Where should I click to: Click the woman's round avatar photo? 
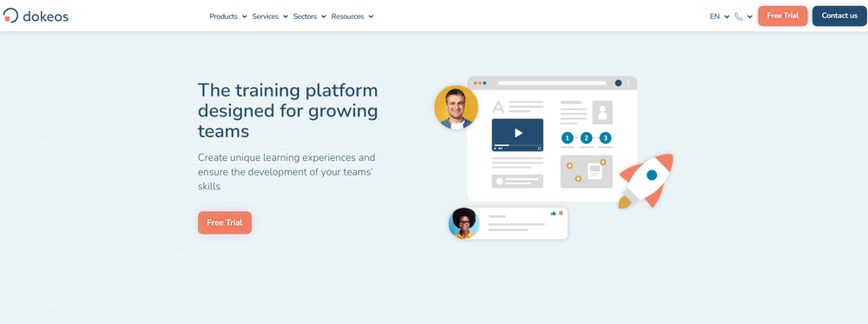coord(464,224)
